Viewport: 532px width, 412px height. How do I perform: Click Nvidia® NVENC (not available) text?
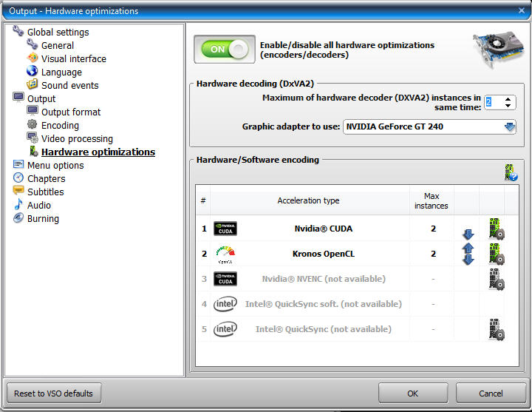[324, 279]
